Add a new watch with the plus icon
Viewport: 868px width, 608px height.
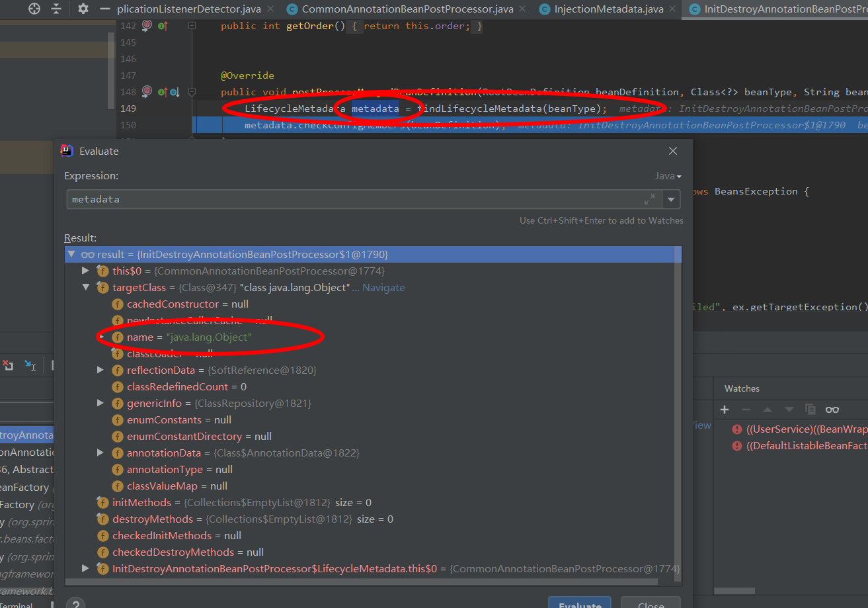[724, 409]
